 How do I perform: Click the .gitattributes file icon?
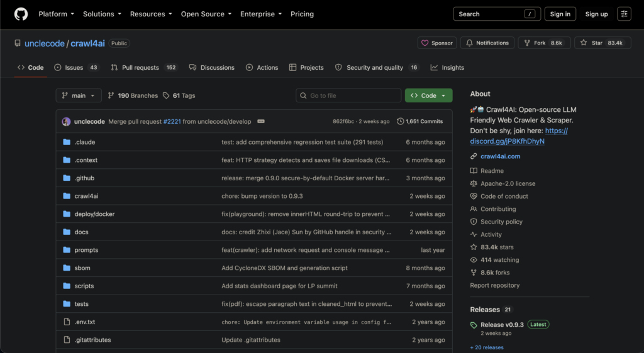(x=67, y=340)
